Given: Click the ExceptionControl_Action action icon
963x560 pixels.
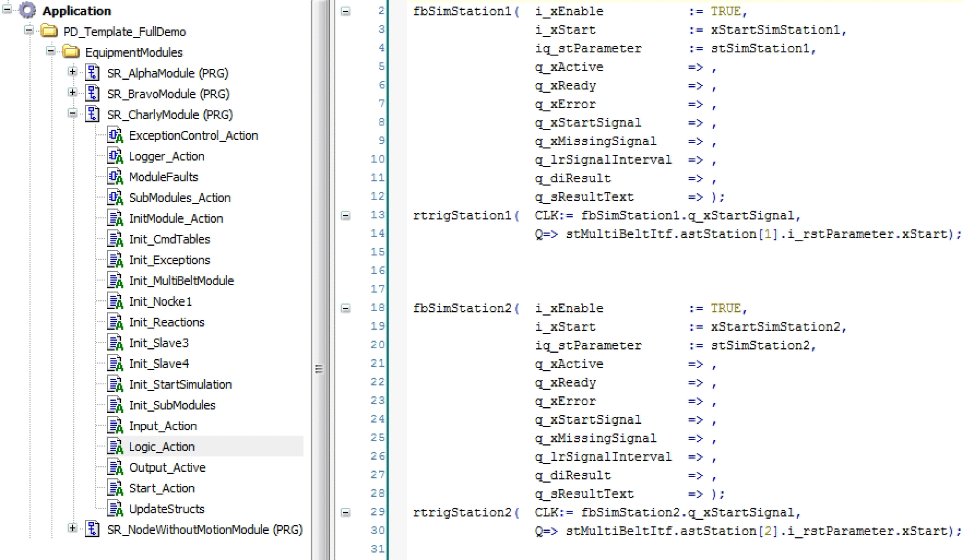Looking at the screenshot, I should (x=115, y=135).
